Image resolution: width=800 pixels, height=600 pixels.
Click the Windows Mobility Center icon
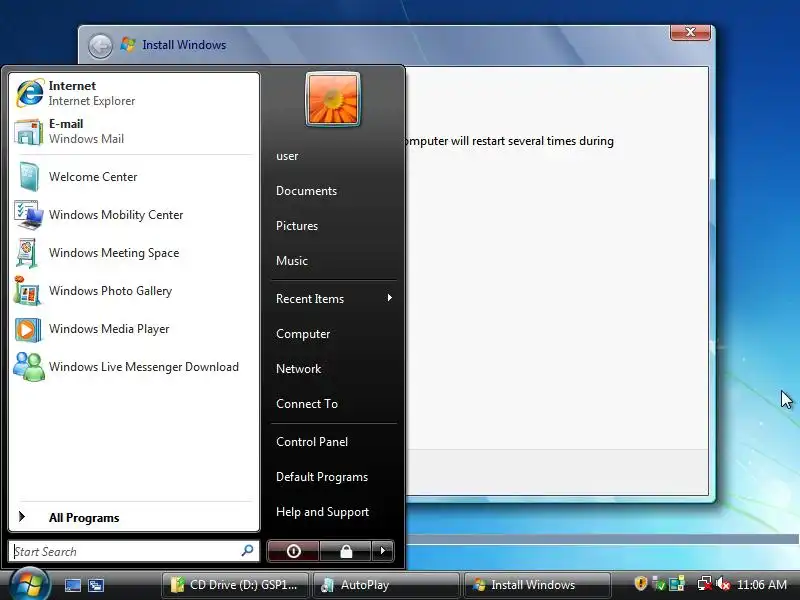point(28,215)
